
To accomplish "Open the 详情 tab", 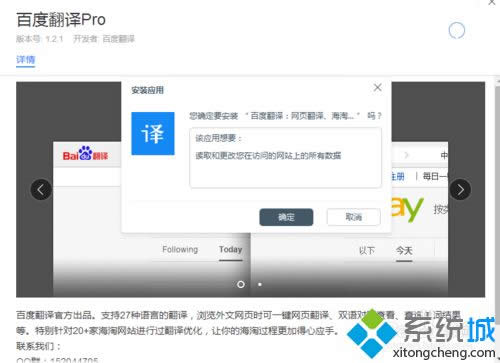I will (26, 60).
